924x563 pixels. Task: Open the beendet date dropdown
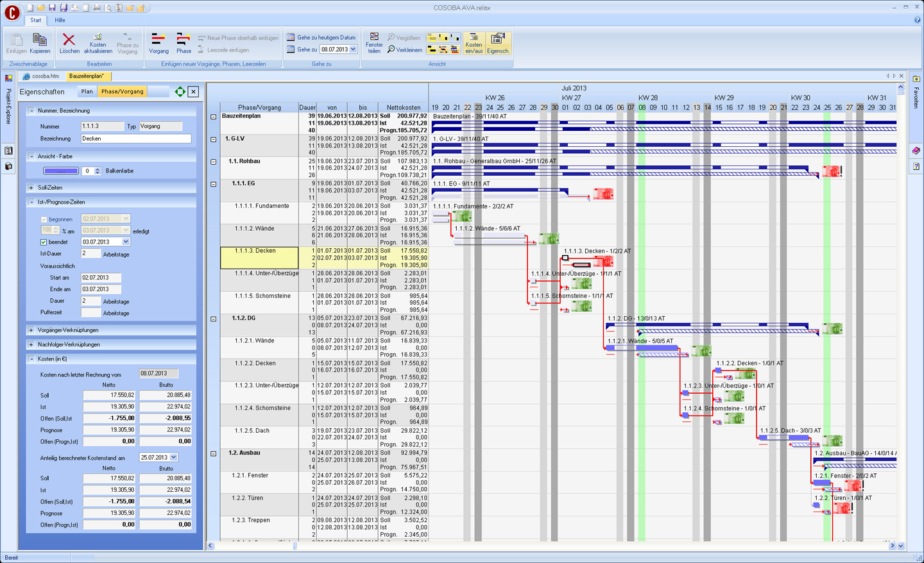[126, 242]
